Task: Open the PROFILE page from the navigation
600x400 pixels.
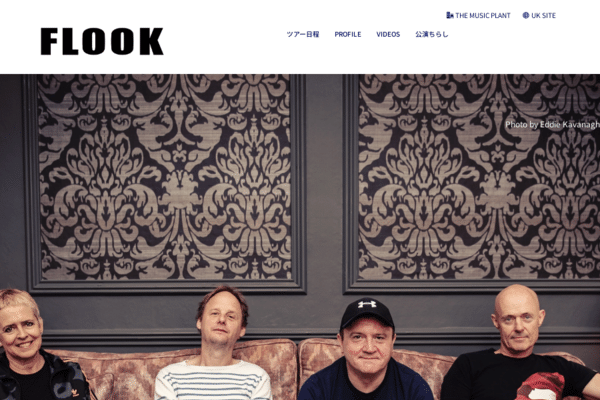Action: click(x=348, y=34)
